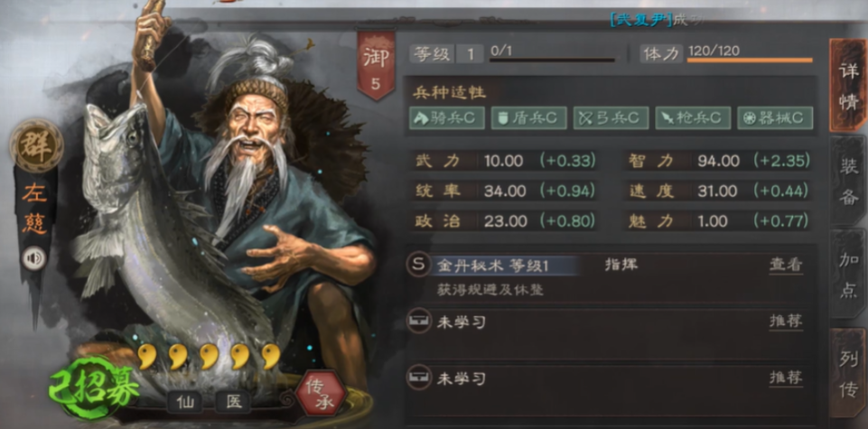868x429 pixels.
Task: Open the first empty skill slot icon
Action: (x=419, y=321)
